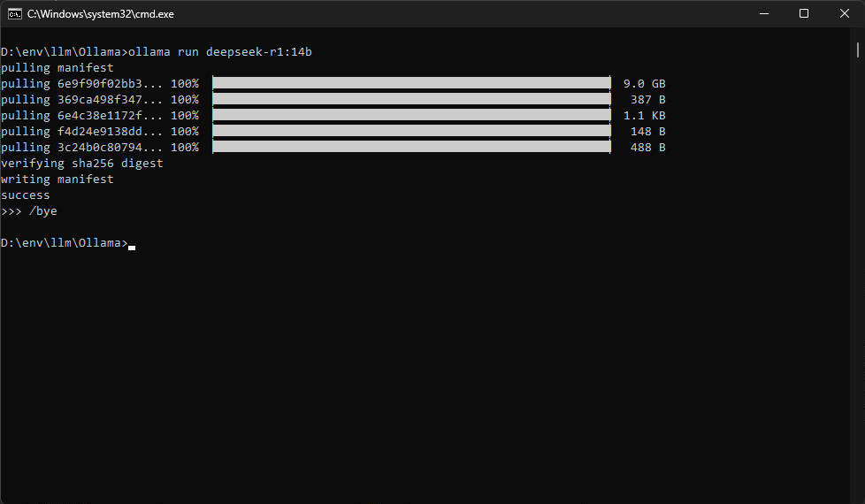Click the cmd.exe icon in title bar
The width and height of the screenshot is (865, 504).
(15, 13)
